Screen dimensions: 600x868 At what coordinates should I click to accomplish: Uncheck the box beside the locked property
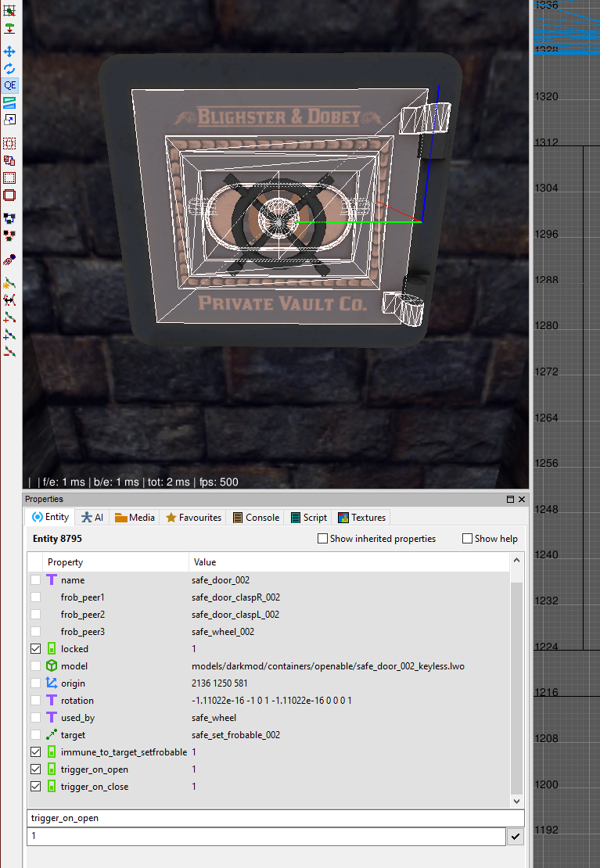click(35, 649)
